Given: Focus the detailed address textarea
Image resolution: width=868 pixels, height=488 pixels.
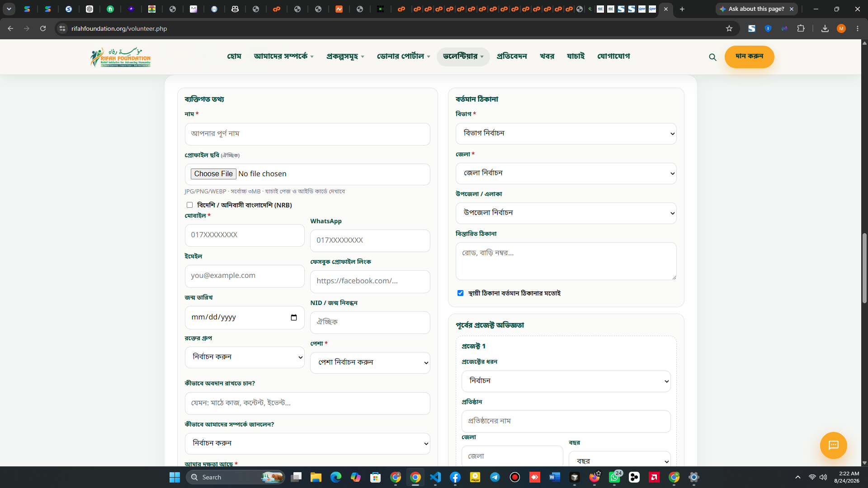Looking at the screenshot, I should pyautogui.click(x=566, y=261).
